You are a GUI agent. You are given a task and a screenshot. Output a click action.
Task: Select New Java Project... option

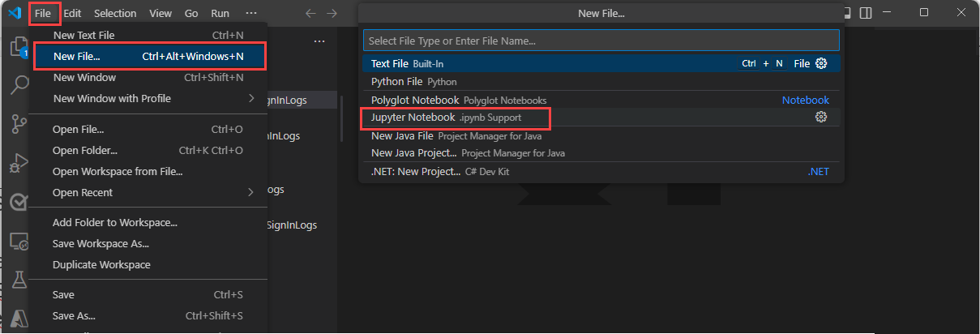[601, 152]
